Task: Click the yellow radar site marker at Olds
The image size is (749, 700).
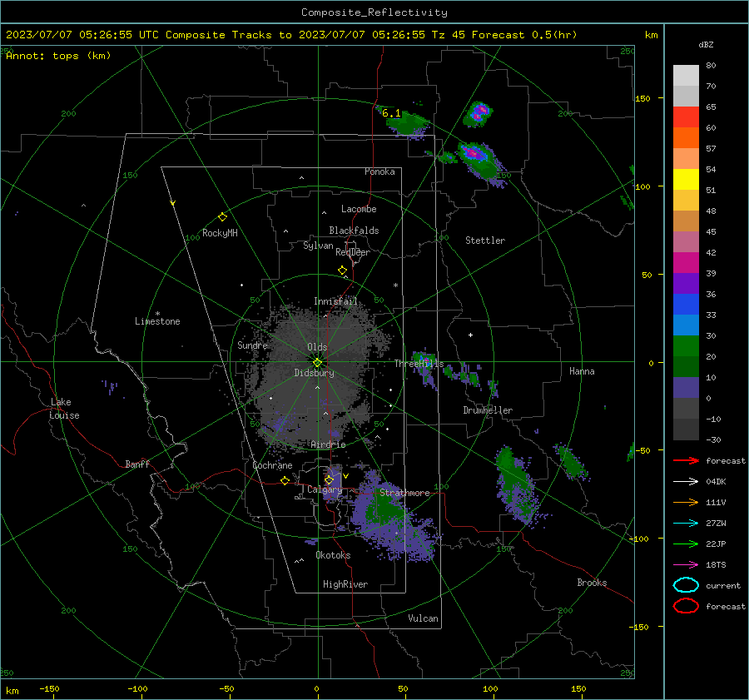Action: coord(317,363)
